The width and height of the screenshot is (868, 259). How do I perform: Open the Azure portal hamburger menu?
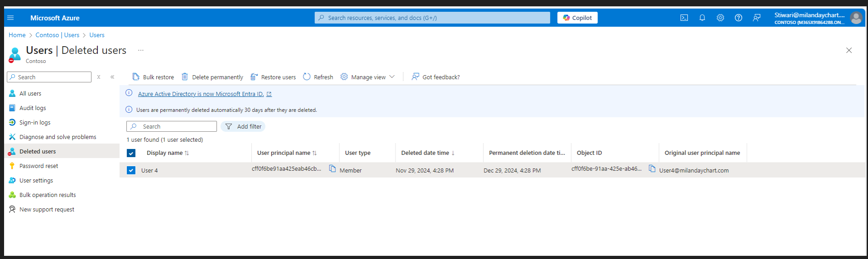click(10, 18)
